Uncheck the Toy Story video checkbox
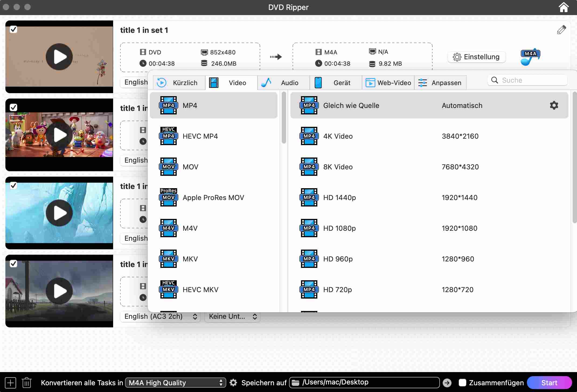Viewport: 577px width, 392px height. click(13, 107)
